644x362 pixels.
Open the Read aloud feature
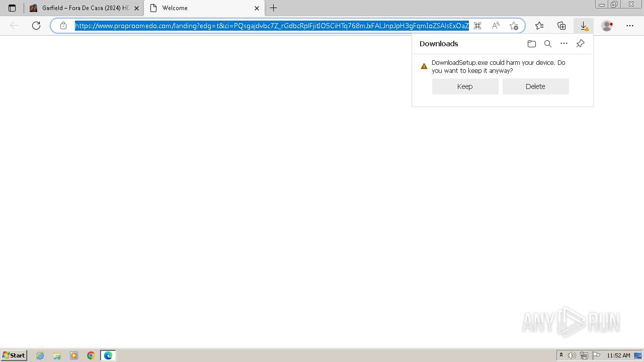coord(496,26)
